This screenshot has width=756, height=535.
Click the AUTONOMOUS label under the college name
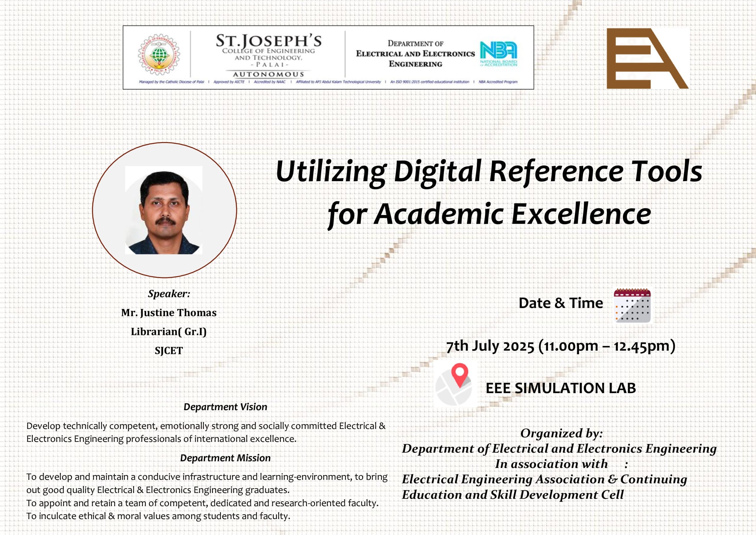point(268,74)
